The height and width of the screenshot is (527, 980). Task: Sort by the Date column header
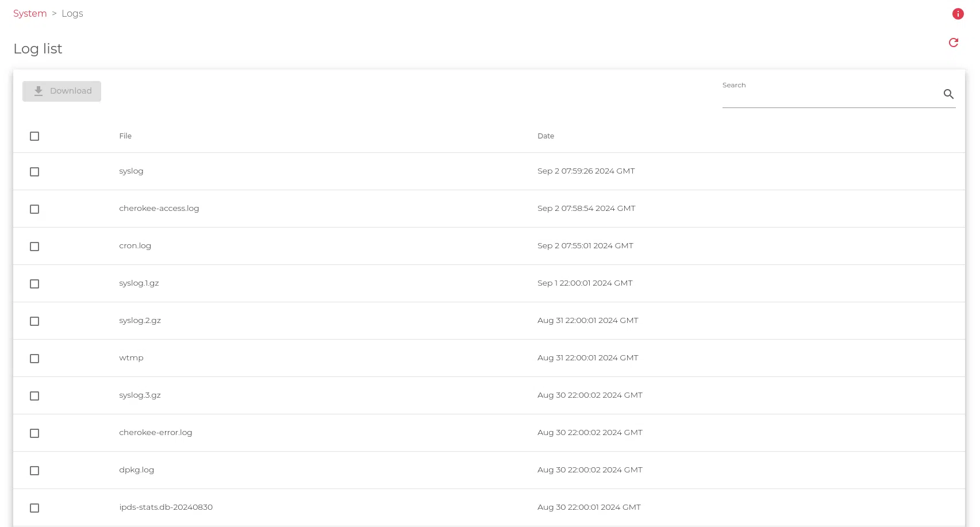coord(545,136)
